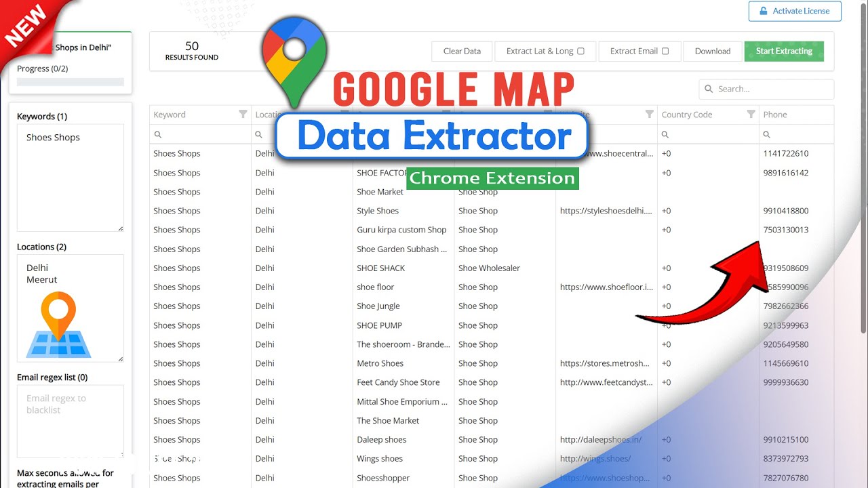The image size is (868, 488).
Task: Click the Country Code filter row magnifier icon
Action: 665,135
